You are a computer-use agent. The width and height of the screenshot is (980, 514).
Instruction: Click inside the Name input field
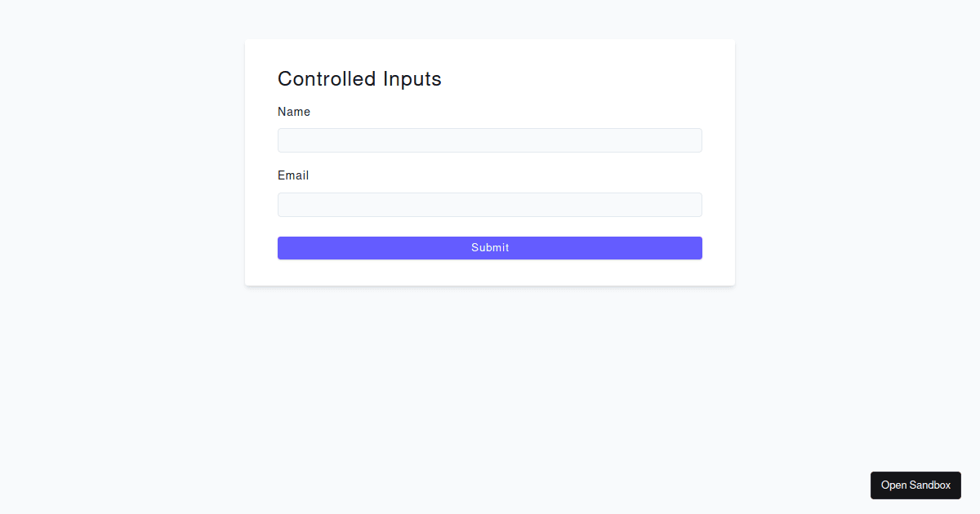pos(489,140)
